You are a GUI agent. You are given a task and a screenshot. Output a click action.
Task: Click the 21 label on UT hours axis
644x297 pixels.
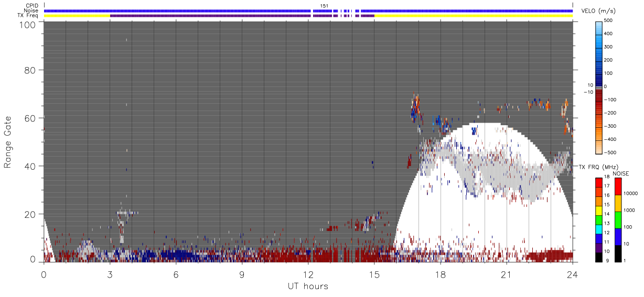[507, 274]
